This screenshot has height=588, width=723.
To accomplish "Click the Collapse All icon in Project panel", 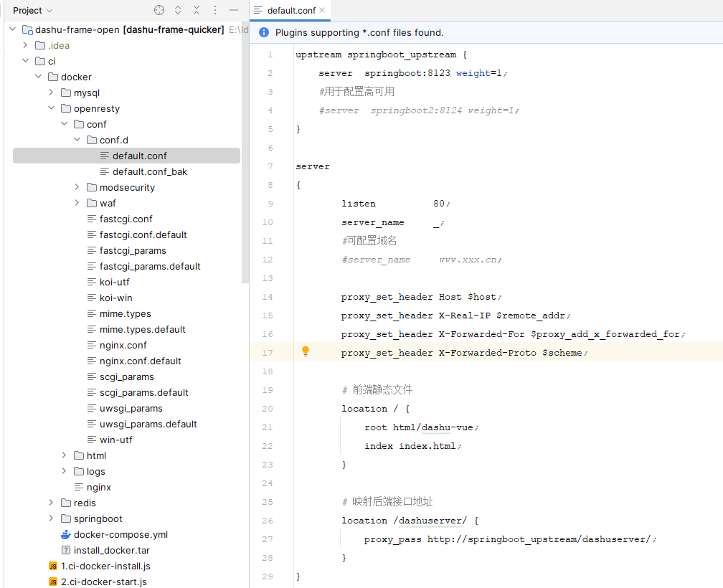I will (197, 10).
